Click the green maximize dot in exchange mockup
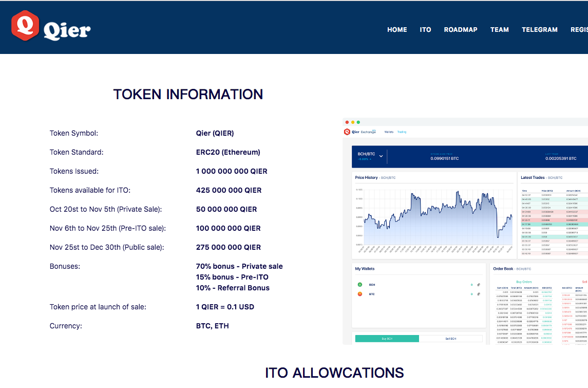Screen dimensions: 588x388 pos(358,122)
